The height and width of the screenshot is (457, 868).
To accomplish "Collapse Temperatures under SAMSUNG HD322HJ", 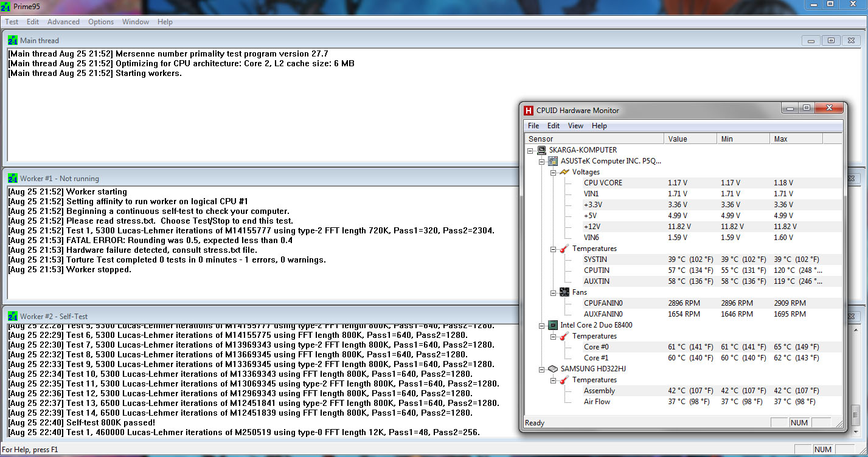I will pos(554,380).
